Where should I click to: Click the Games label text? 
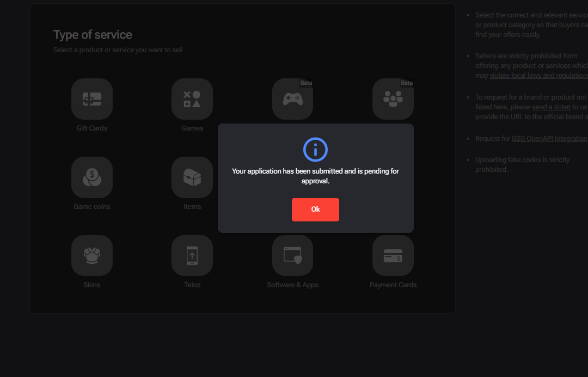[x=192, y=128]
